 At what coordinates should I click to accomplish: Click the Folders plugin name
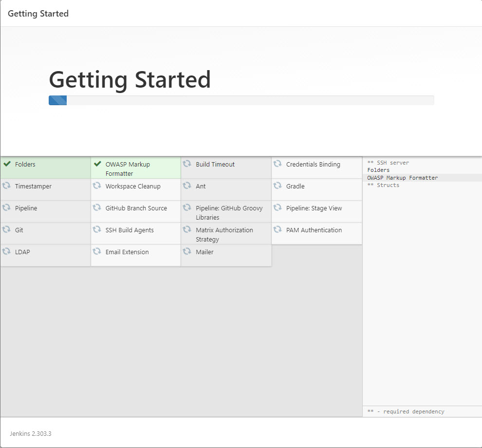tap(25, 164)
